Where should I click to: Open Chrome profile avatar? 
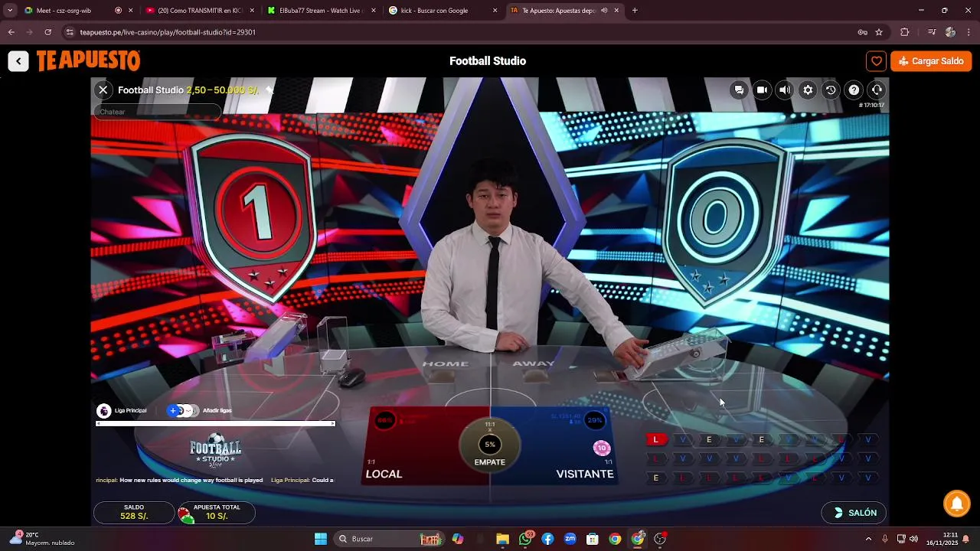[950, 32]
